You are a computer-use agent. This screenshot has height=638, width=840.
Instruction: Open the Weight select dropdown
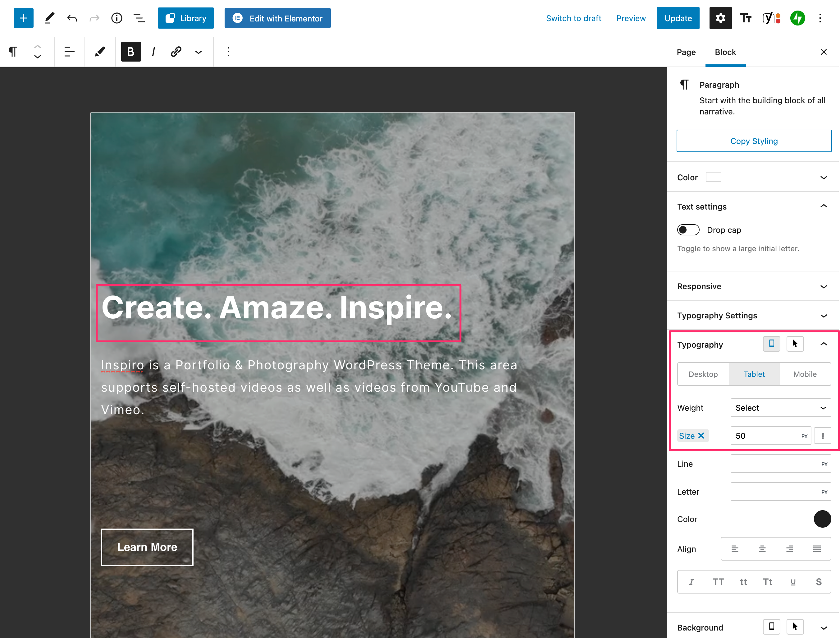coord(780,408)
